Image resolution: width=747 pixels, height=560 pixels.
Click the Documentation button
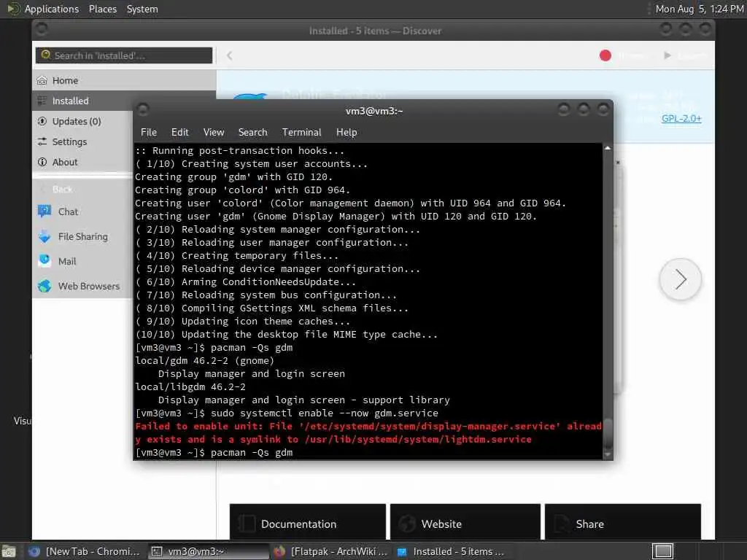click(x=308, y=523)
